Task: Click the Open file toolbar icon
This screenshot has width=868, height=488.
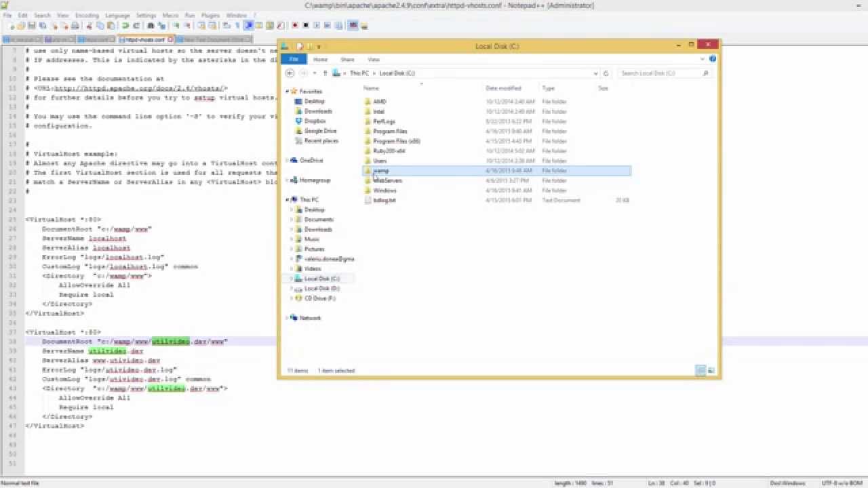Action: 21,26
